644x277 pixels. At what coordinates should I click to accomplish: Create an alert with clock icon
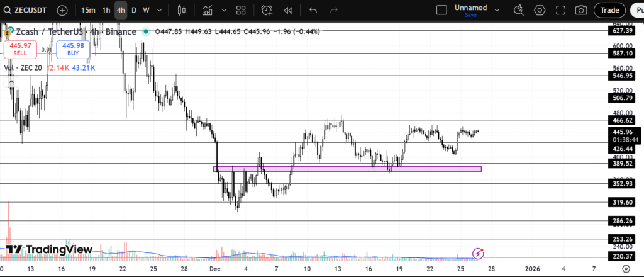pyautogui.click(x=267, y=10)
